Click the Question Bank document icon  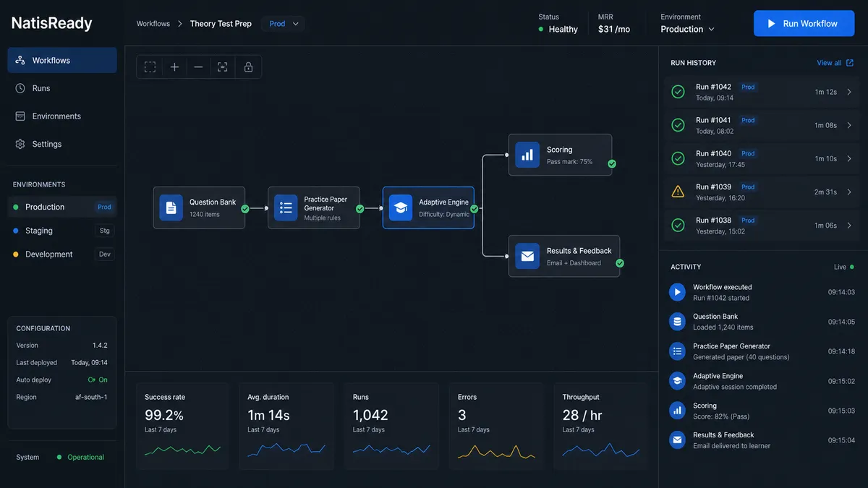pyautogui.click(x=171, y=208)
